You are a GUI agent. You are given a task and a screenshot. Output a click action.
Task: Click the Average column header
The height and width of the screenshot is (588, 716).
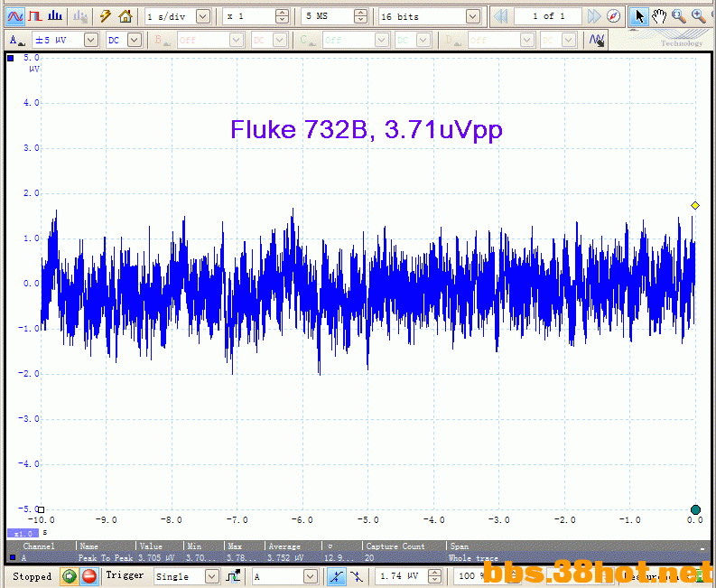point(284,546)
